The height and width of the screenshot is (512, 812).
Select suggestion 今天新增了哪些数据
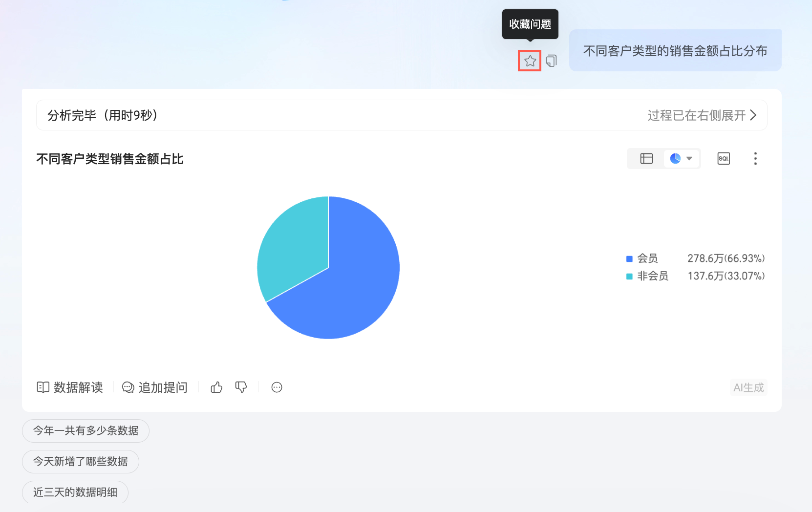click(x=81, y=462)
